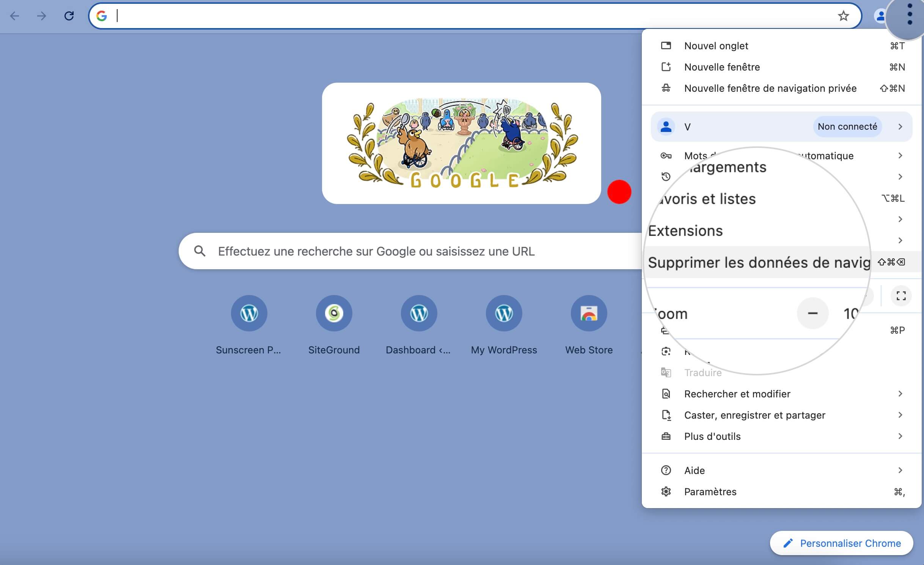Expand the Plus d'outils submenu arrow
The width and height of the screenshot is (924, 565).
[900, 436]
